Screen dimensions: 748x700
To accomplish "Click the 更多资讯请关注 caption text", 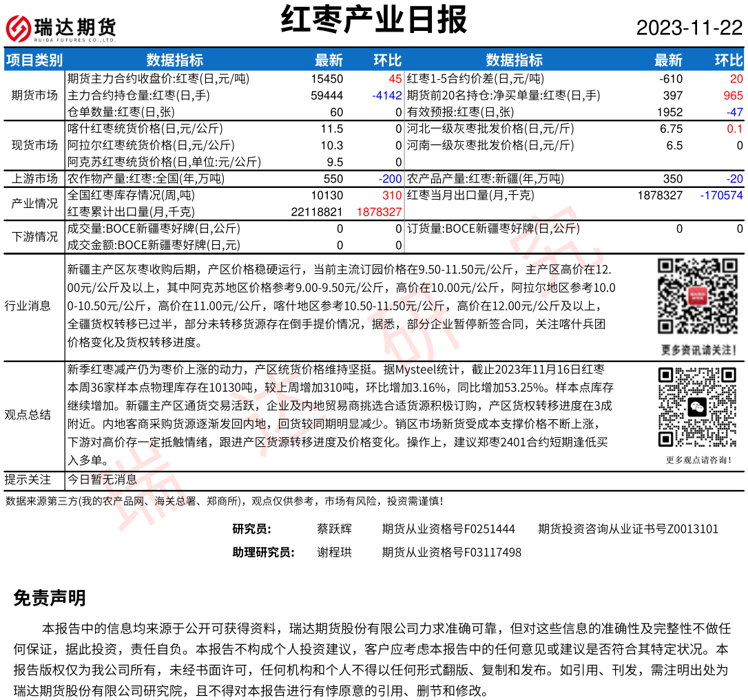I will pos(697,349).
